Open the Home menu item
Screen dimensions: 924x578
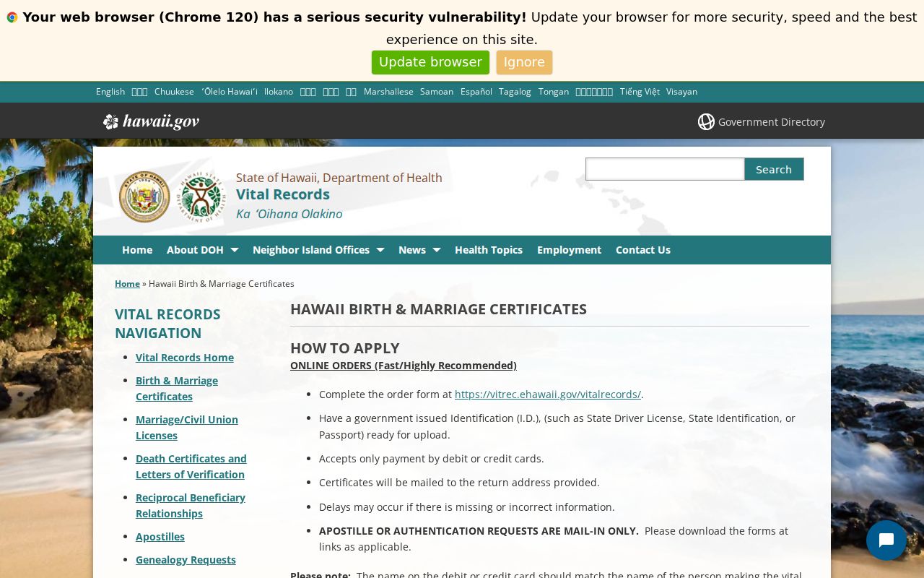(137, 250)
